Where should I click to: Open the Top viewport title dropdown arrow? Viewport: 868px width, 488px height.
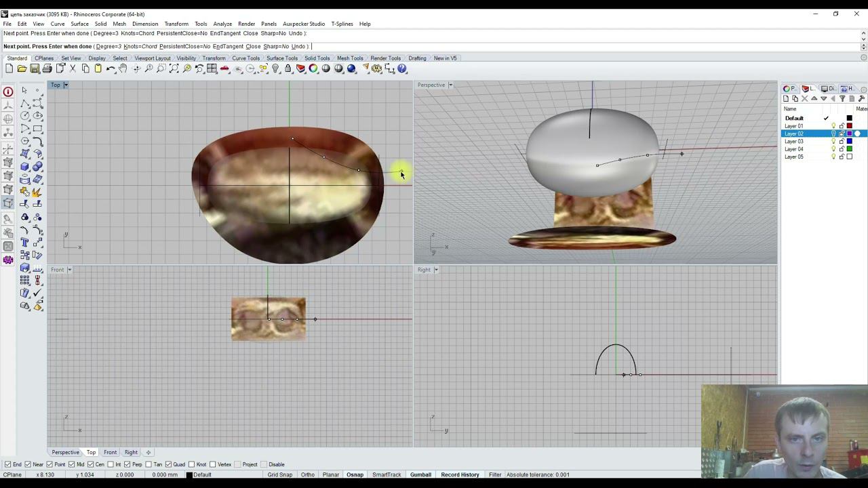(66, 85)
